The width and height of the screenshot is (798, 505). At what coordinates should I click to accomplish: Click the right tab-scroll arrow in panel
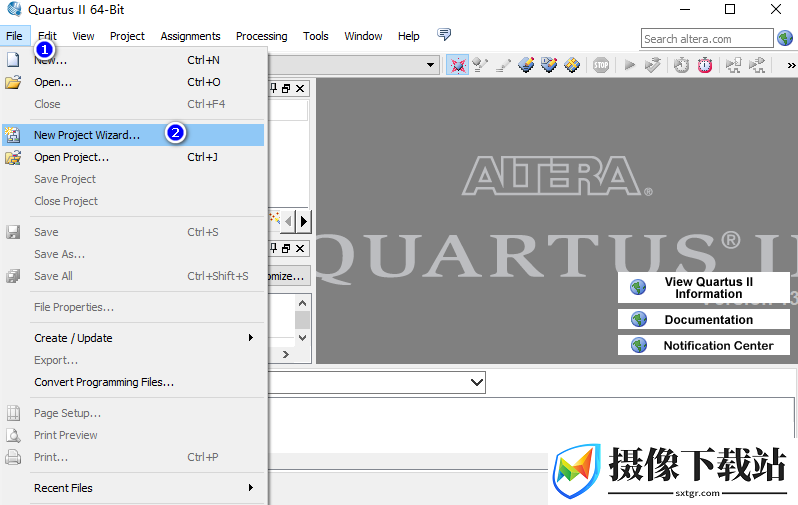point(303,221)
